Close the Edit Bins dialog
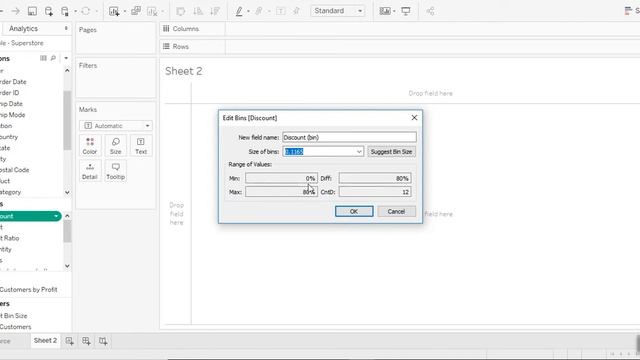This screenshot has height=360, width=640. coord(414,118)
